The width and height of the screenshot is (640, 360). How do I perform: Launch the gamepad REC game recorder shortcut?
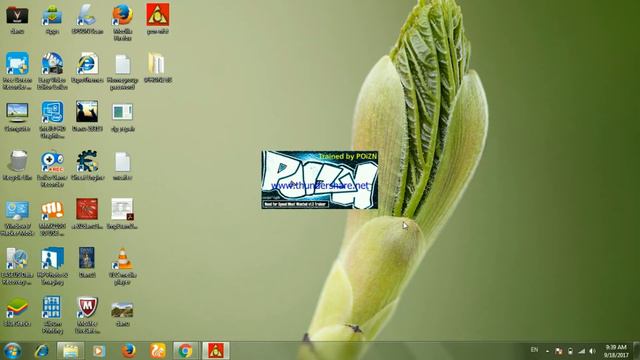pos(52,162)
